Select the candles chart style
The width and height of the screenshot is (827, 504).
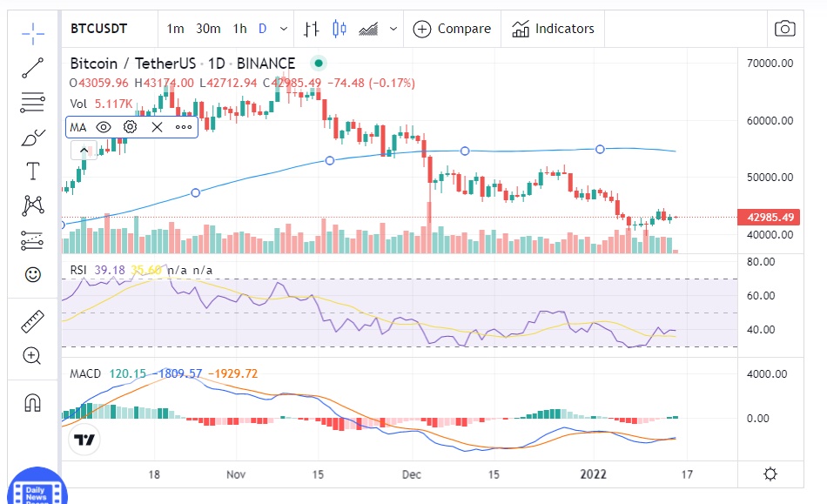pos(340,29)
